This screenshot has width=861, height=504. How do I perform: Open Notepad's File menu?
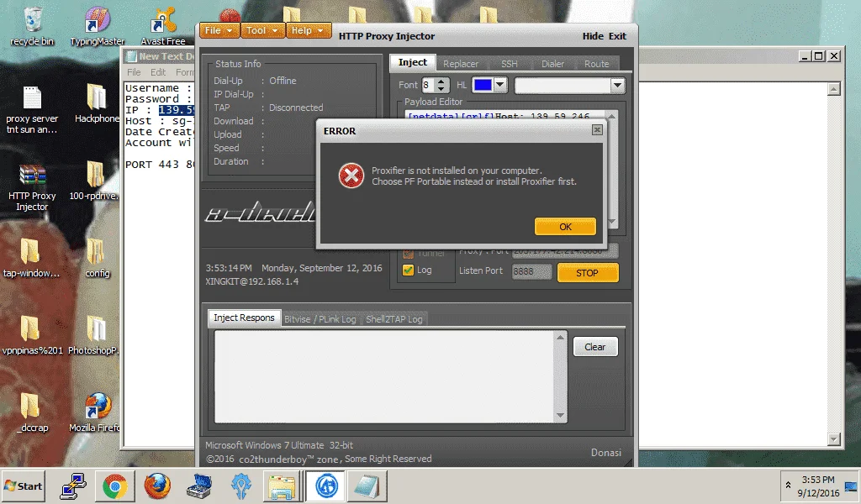pyautogui.click(x=134, y=72)
